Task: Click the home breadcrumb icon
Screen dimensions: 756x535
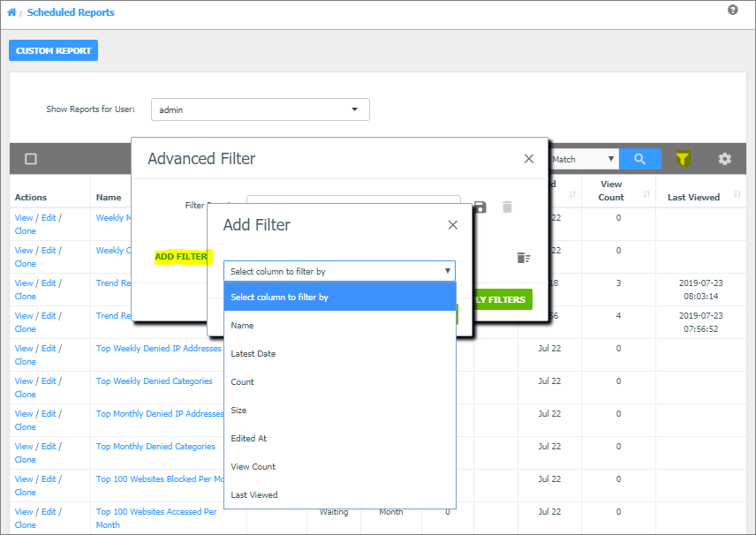Action: [11, 12]
